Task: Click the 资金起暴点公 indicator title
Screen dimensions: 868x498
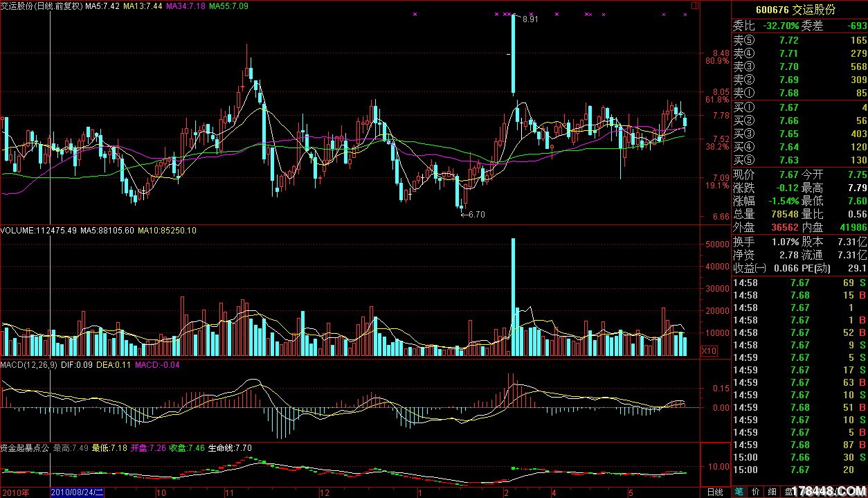Action: pos(25,448)
